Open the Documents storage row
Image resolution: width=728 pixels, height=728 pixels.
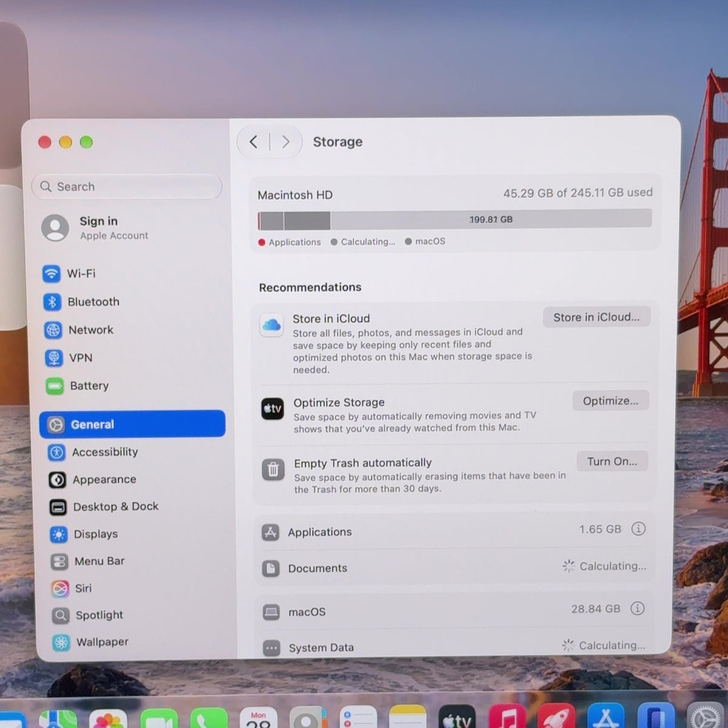coord(454,568)
